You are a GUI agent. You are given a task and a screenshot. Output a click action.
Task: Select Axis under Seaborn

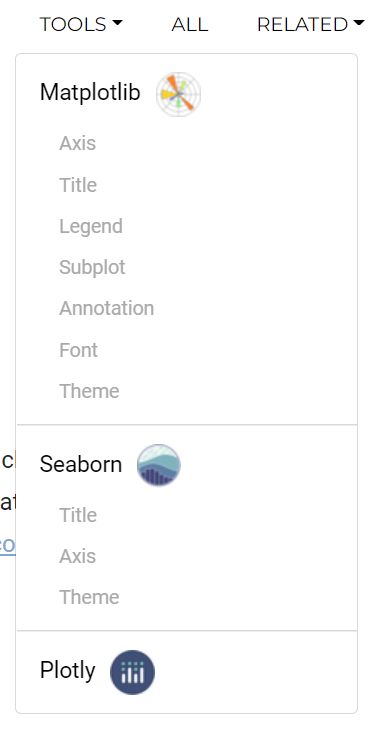(77, 556)
